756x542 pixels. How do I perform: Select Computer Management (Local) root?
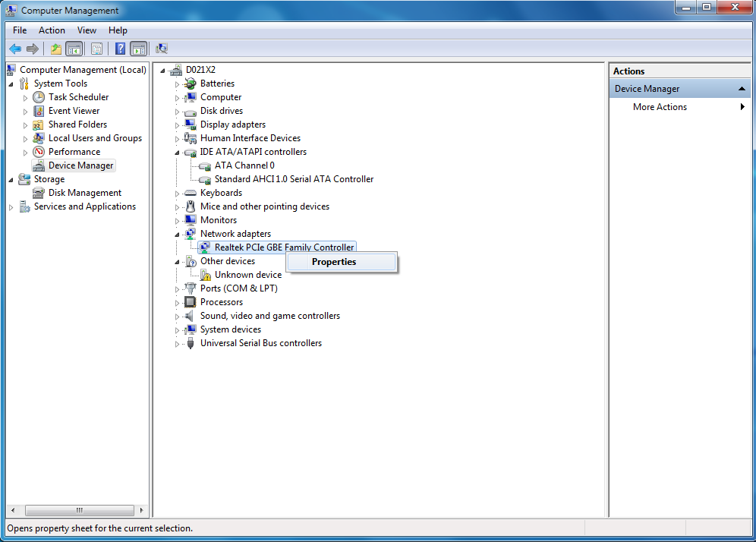[x=83, y=70]
